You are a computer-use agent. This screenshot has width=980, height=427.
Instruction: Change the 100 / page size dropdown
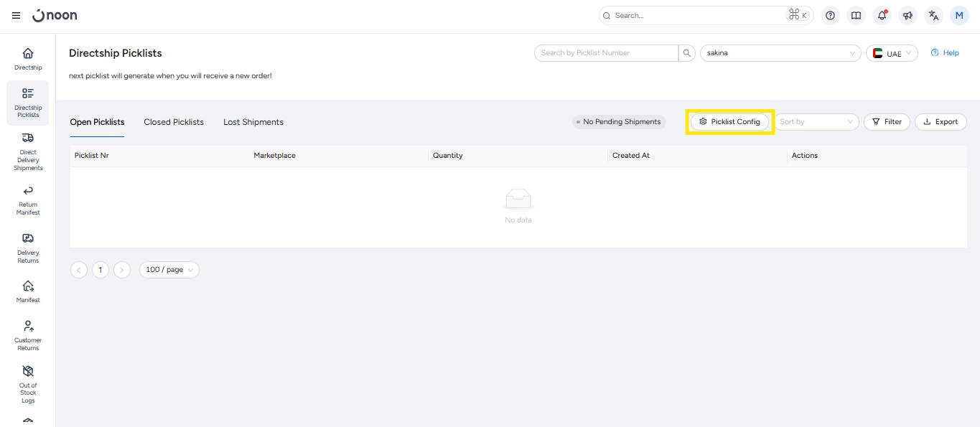(x=169, y=270)
